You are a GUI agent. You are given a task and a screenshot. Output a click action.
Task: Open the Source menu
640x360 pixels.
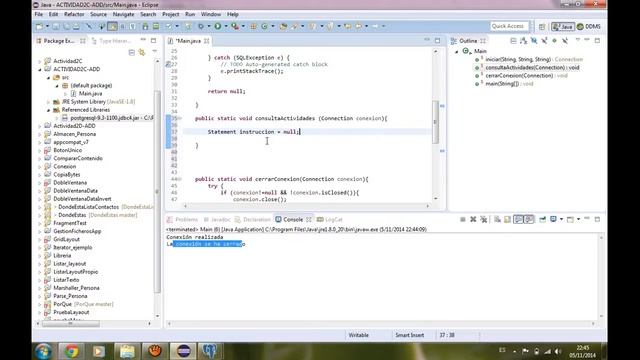pos(98,14)
